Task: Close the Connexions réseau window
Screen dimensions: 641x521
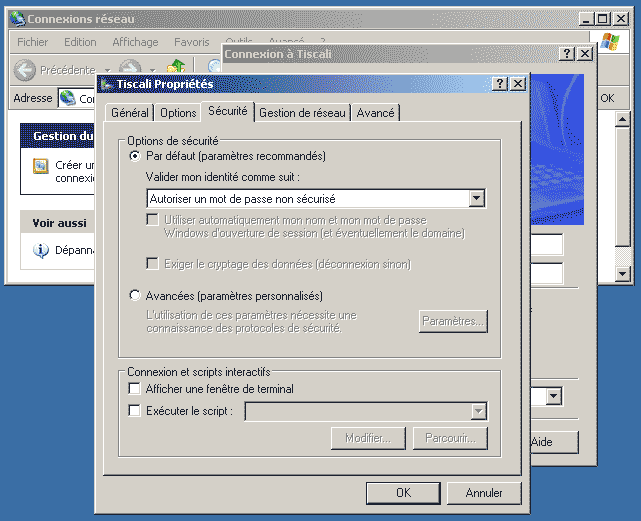Action: coord(621,19)
